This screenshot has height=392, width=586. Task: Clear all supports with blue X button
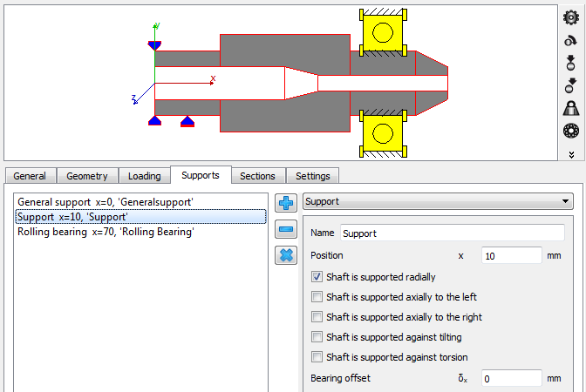[x=286, y=255]
